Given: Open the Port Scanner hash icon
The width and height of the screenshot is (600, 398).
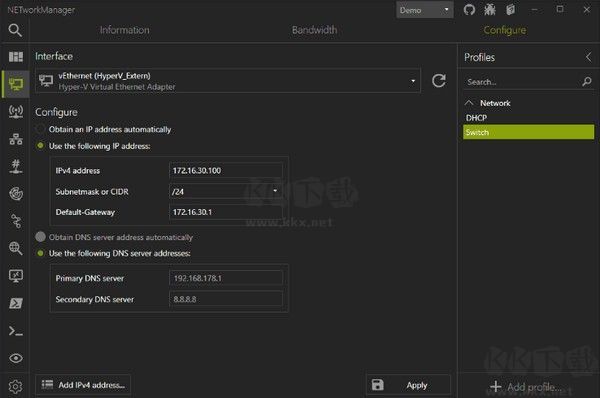Looking at the screenshot, I should pos(16,166).
